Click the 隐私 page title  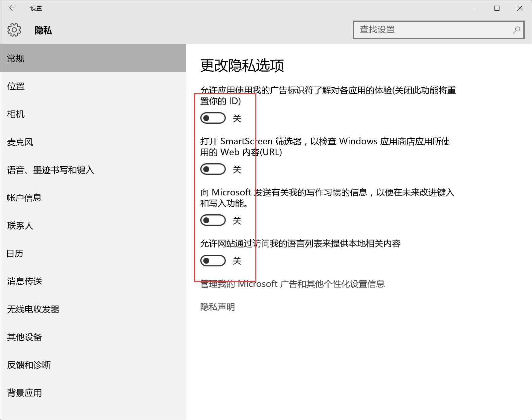43,30
